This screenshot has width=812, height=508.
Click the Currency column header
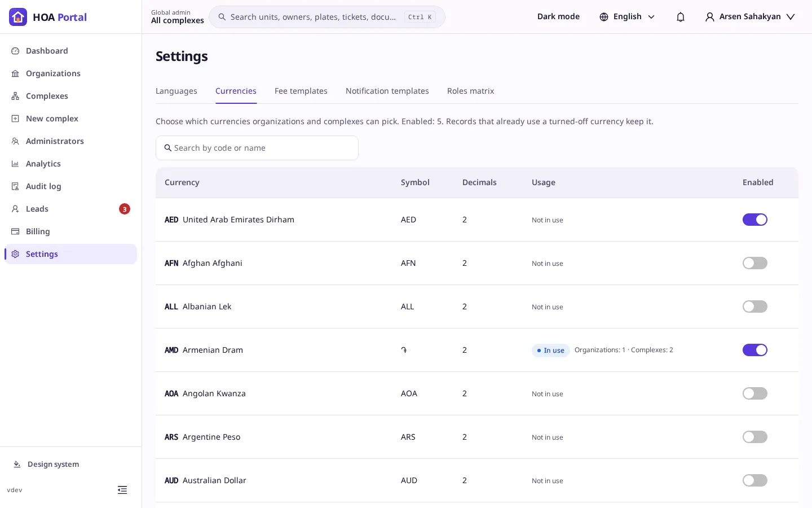click(x=182, y=182)
